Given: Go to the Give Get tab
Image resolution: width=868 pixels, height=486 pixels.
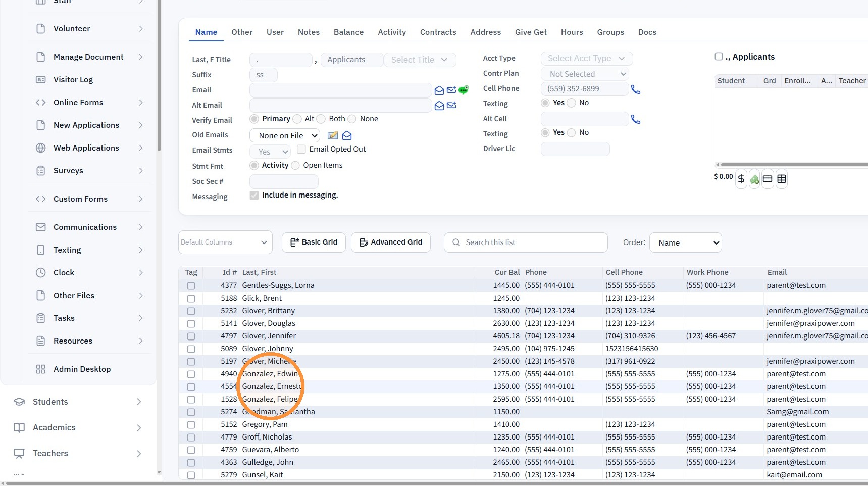Looking at the screenshot, I should point(531,32).
